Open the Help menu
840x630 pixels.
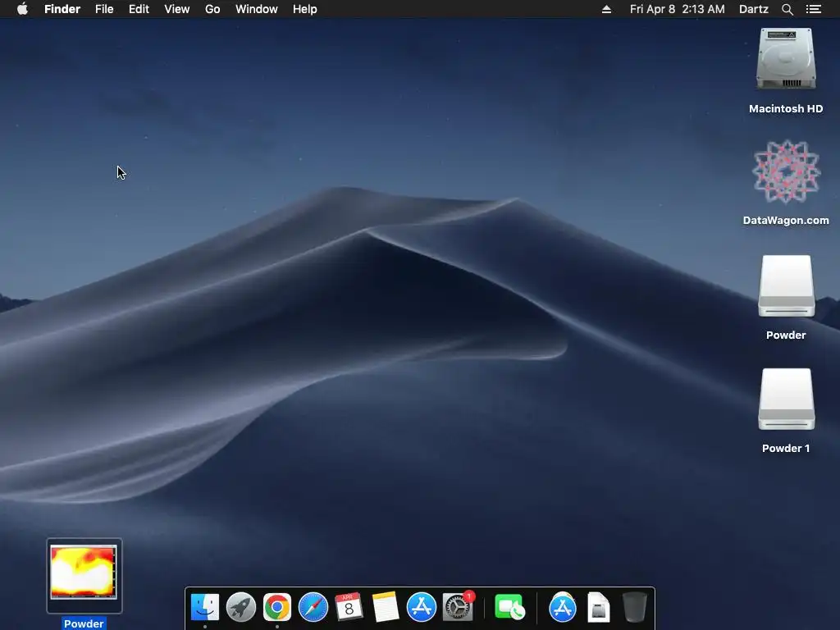pos(305,9)
